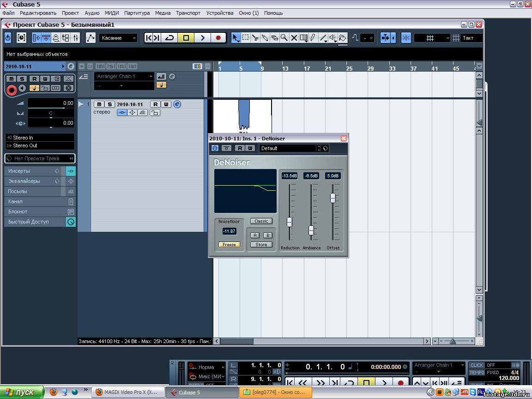Image resolution: width=532 pixels, height=399 pixels.
Task: Open the Такт grid type dropdown
Action: 472,38
